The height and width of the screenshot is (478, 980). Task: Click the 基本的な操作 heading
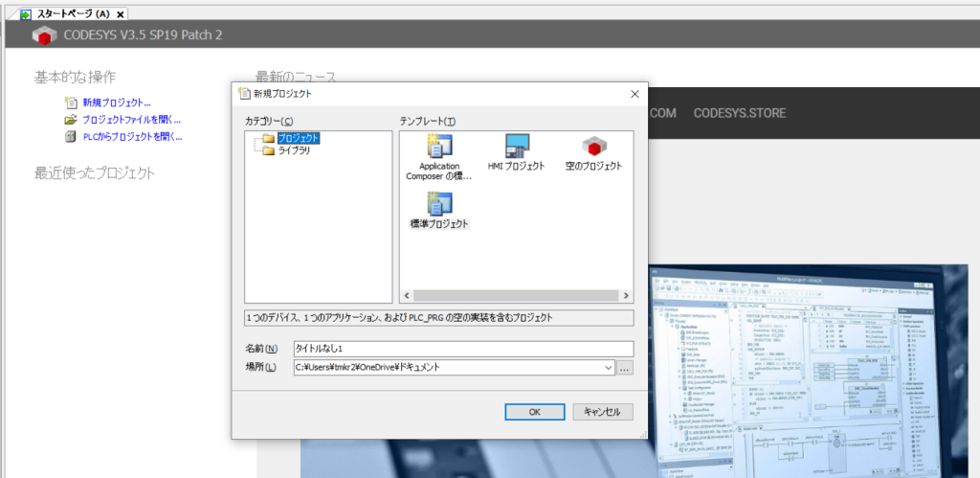pos(75,78)
